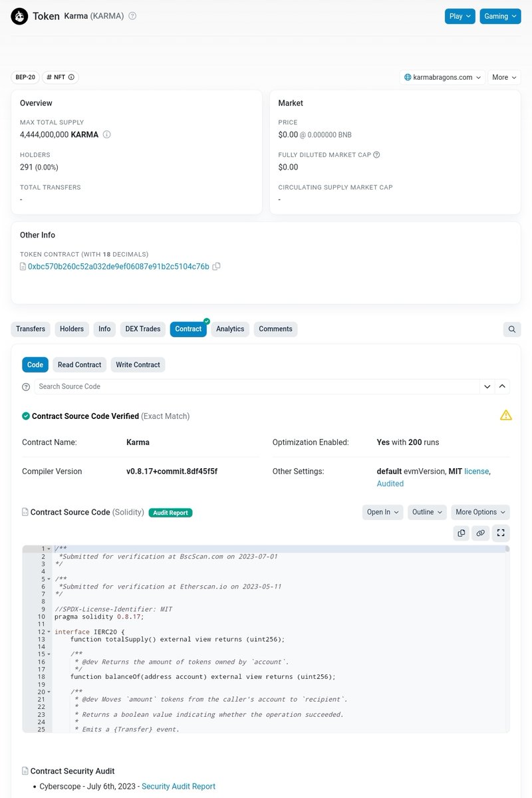
Task: Click the help icon beside Karma (KARMA)
Action: (x=132, y=16)
